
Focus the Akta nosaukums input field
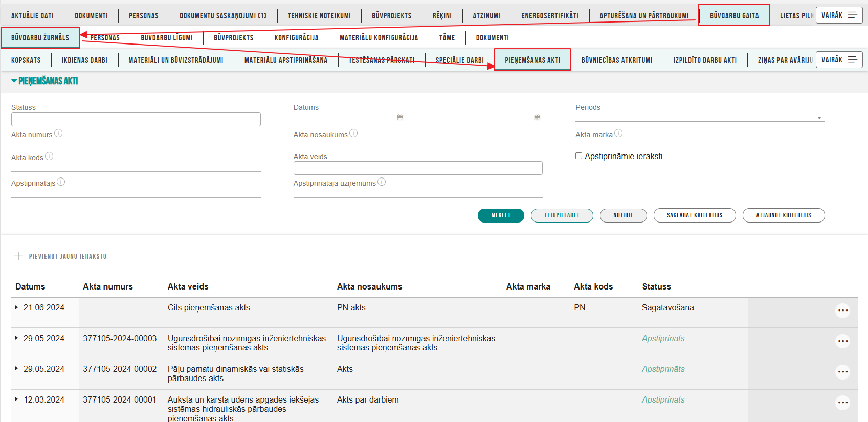coord(418,144)
